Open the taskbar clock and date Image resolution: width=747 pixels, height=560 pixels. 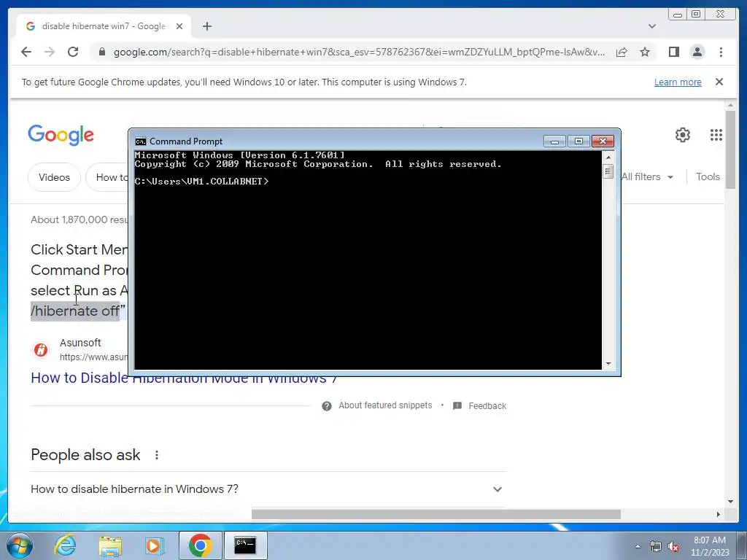click(710, 546)
